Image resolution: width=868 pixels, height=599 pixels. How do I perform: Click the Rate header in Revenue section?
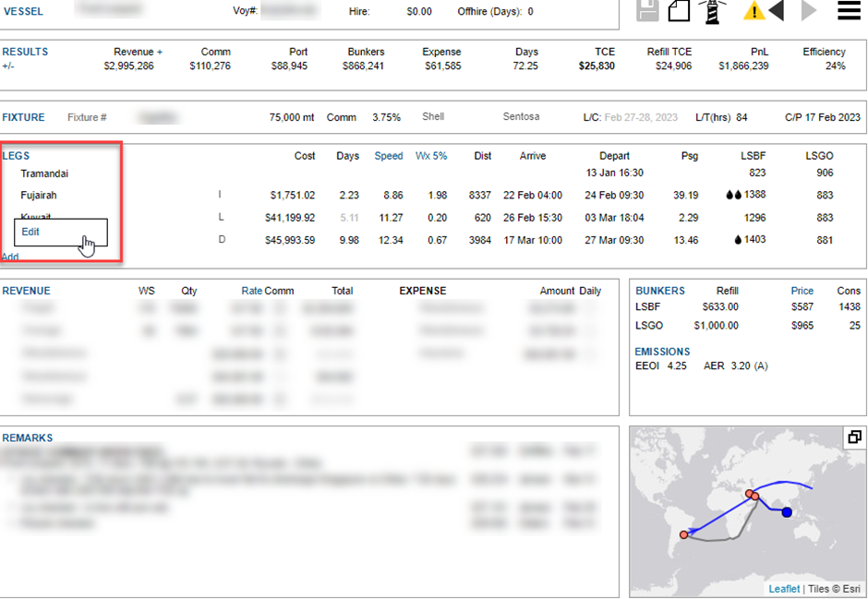(252, 291)
